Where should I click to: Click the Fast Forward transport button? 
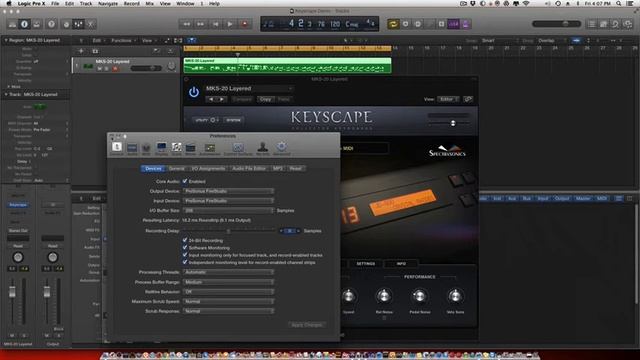[x=201, y=24]
